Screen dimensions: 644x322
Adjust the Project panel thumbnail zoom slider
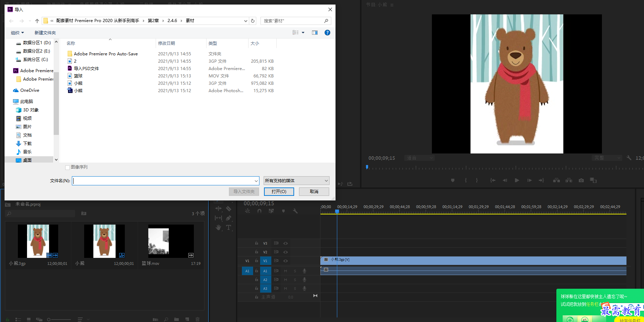59,320
